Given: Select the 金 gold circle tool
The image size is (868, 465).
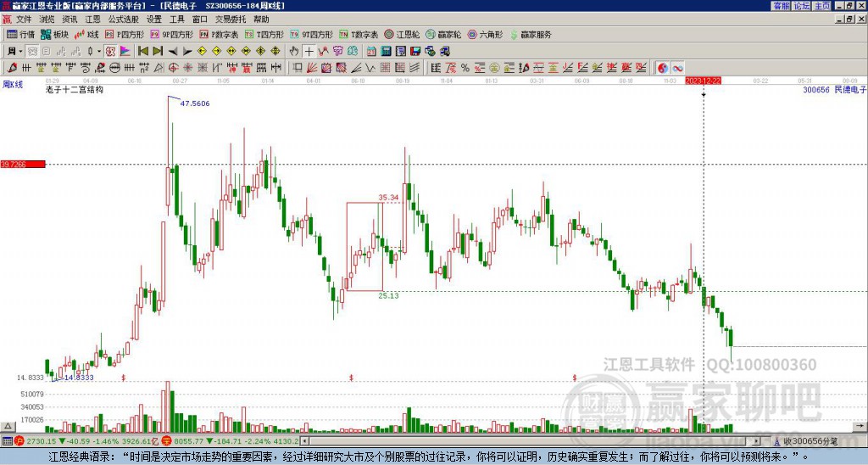Looking at the screenshot, I should [x=494, y=68].
